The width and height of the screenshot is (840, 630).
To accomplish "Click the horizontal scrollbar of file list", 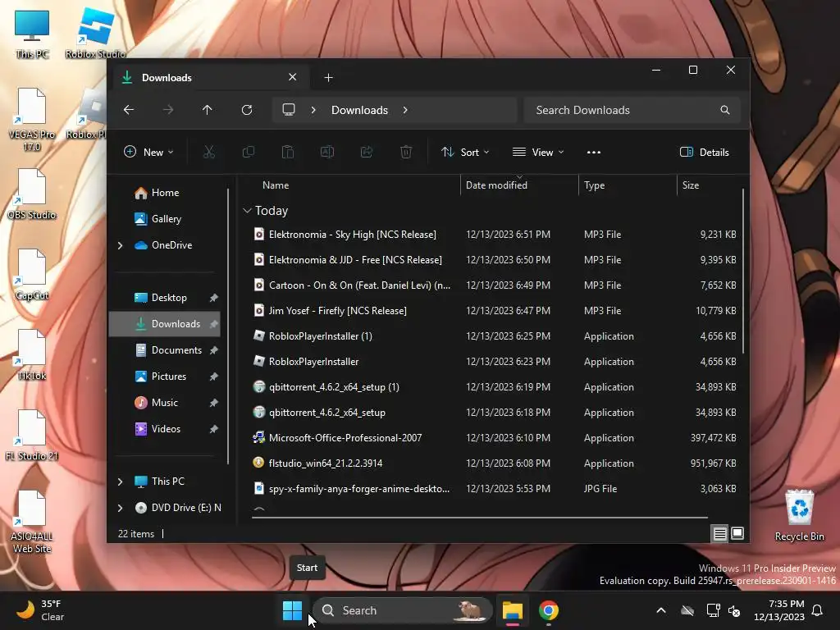I will (480, 518).
